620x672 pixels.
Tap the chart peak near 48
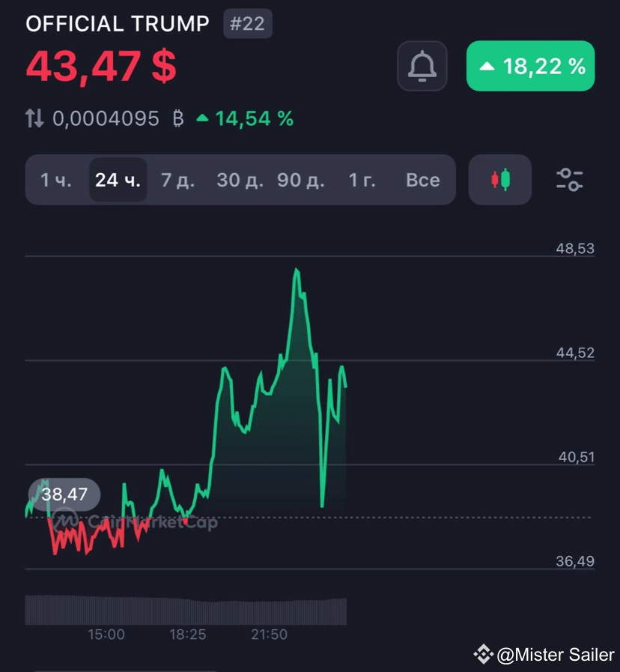(297, 270)
